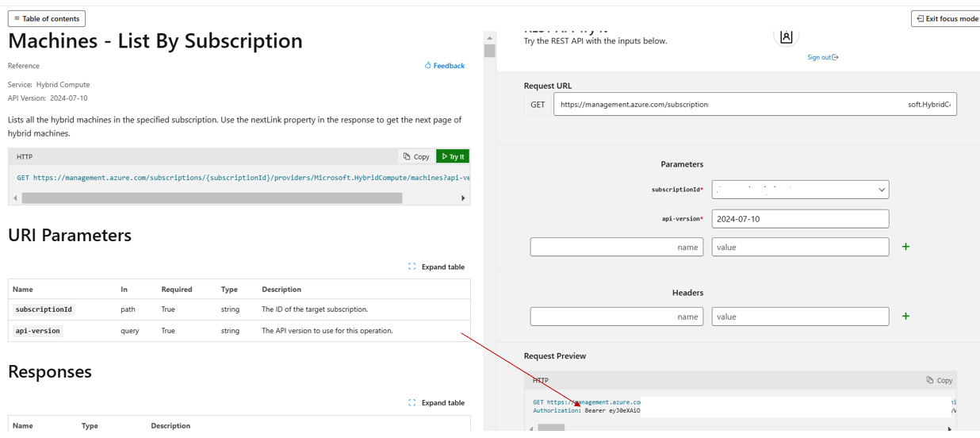Click the code snippet horizontal scrollbar
Screen dimensions: 980x438
pyautogui.click(x=212, y=198)
